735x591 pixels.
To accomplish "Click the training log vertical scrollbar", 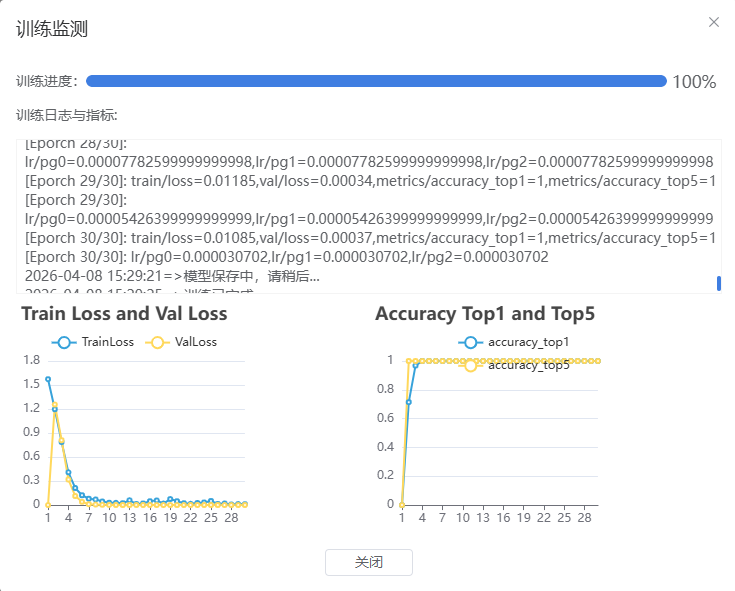I will [x=718, y=283].
